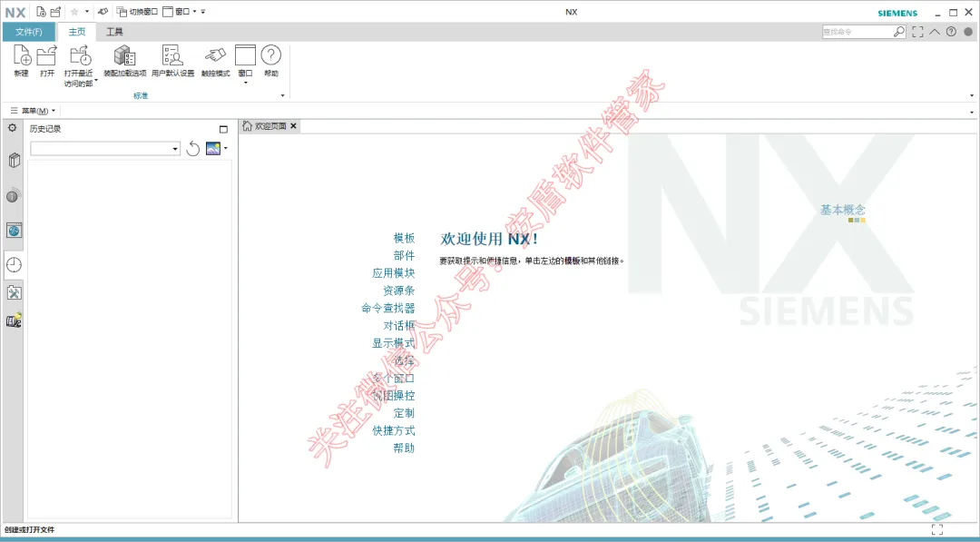980x542 pixels.
Task: Click the history refresh circular arrow icon
Action: pos(193,149)
